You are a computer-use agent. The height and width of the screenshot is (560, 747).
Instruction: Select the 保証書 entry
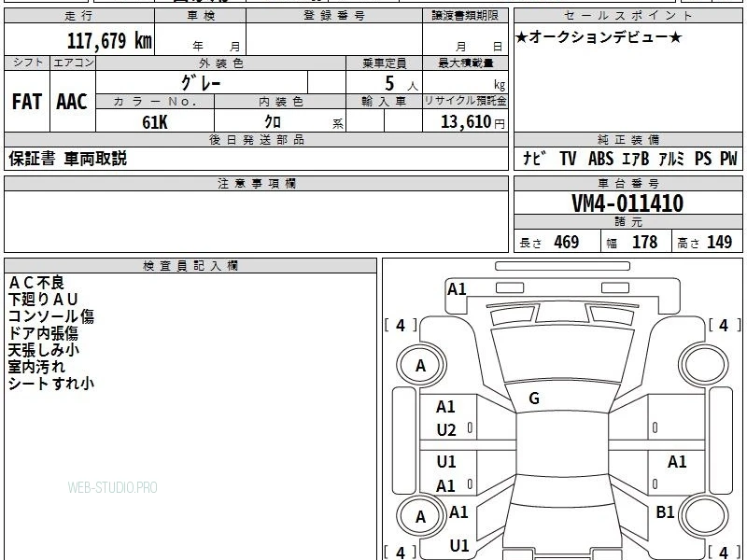pyautogui.click(x=32, y=159)
